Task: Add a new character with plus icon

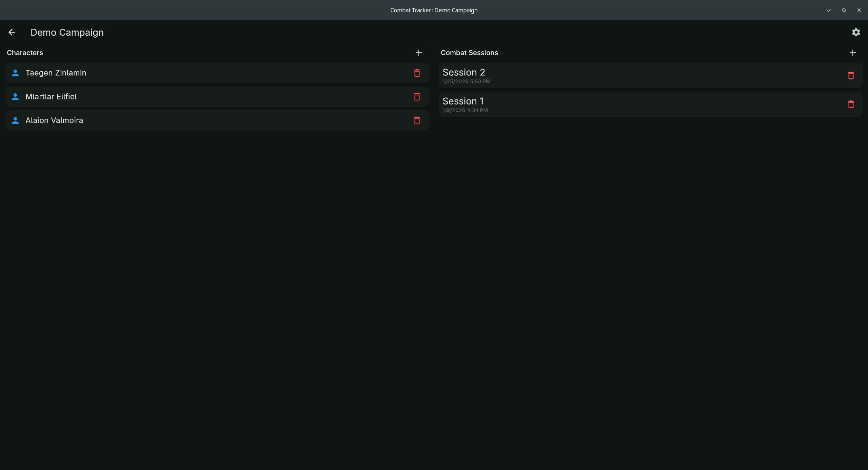Action: 419,53
